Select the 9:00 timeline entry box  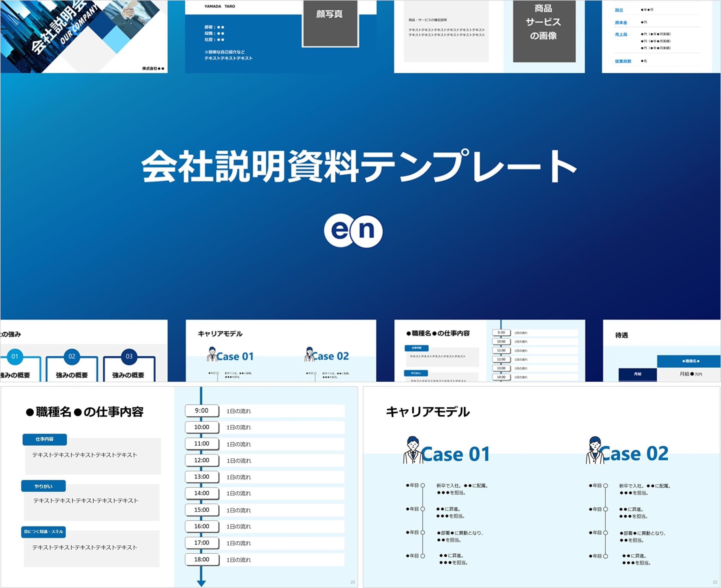click(x=201, y=411)
